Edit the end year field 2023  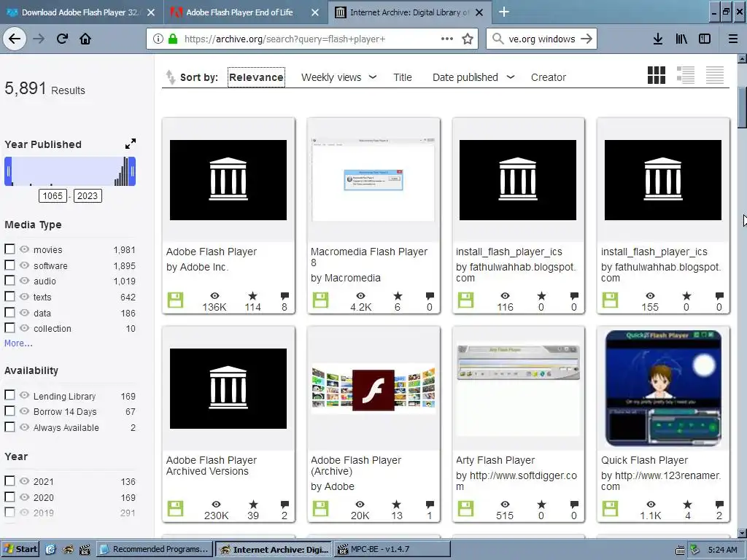[x=88, y=195]
